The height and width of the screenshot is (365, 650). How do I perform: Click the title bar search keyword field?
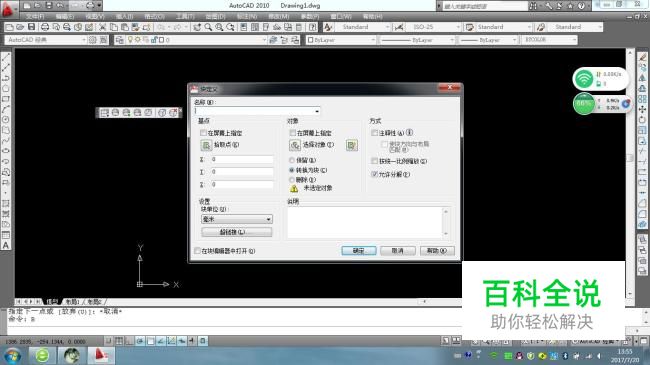pos(484,6)
